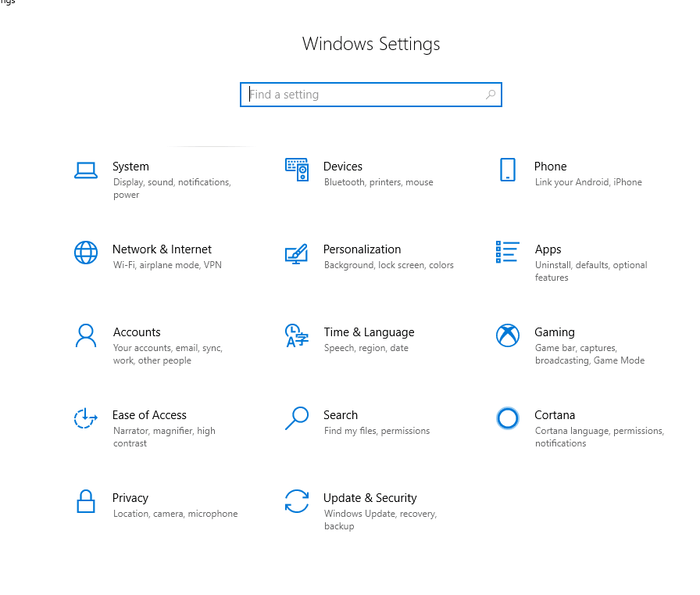Open Ease of Access dashed clock icon
The image size is (700, 595).
tap(85, 418)
